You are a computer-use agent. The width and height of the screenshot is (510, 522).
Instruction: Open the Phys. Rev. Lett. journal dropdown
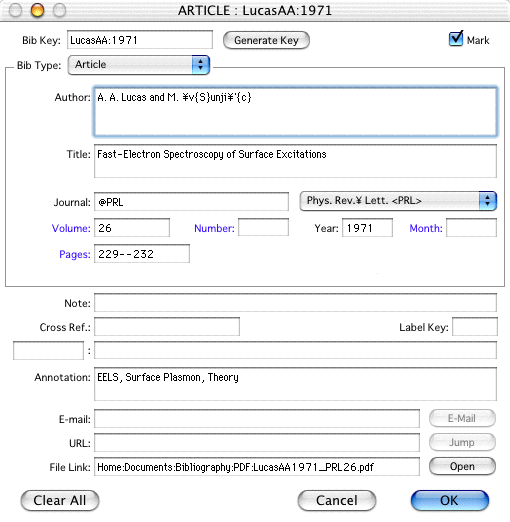pos(398,201)
